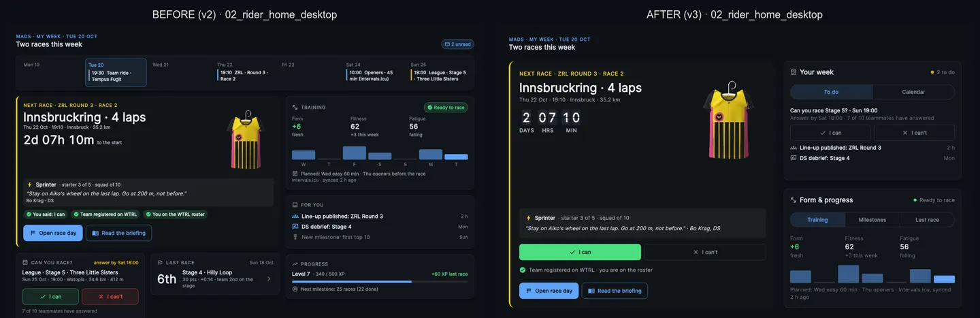This screenshot has width=980, height=318.
Task: Expand the Last Race card chevron arrow
Action: [268, 279]
